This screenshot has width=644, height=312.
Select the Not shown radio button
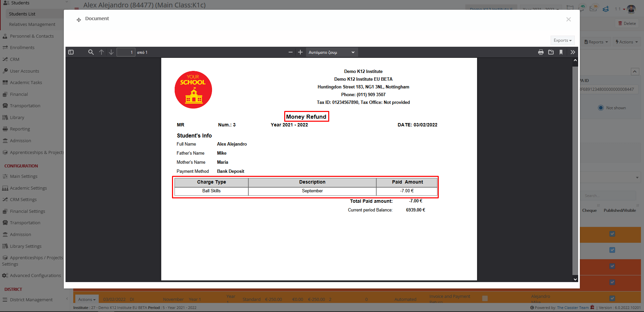(601, 108)
